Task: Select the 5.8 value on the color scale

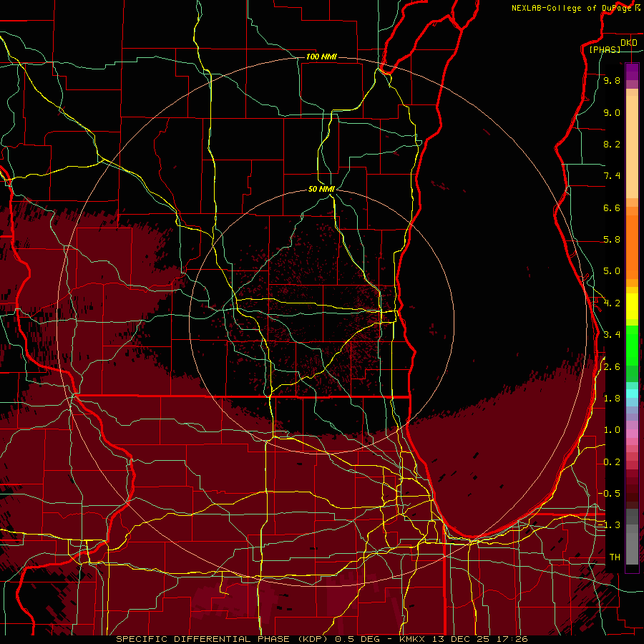Action: tap(612, 240)
